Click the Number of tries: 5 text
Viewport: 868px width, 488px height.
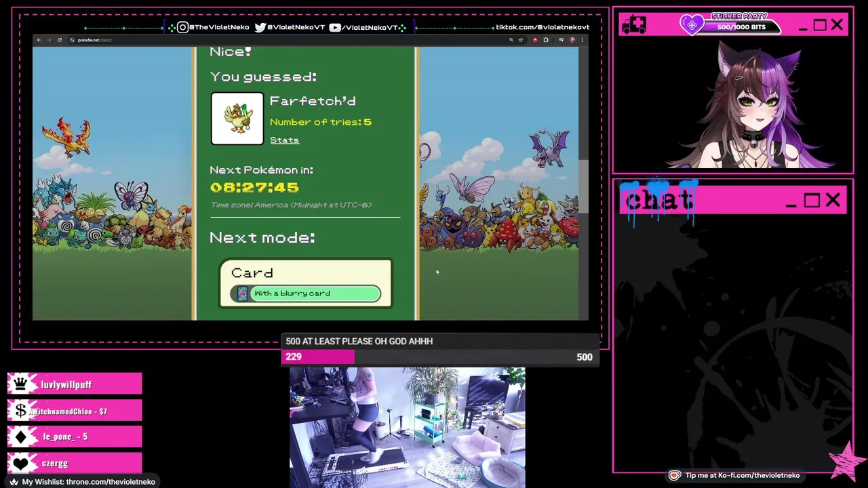coord(320,122)
